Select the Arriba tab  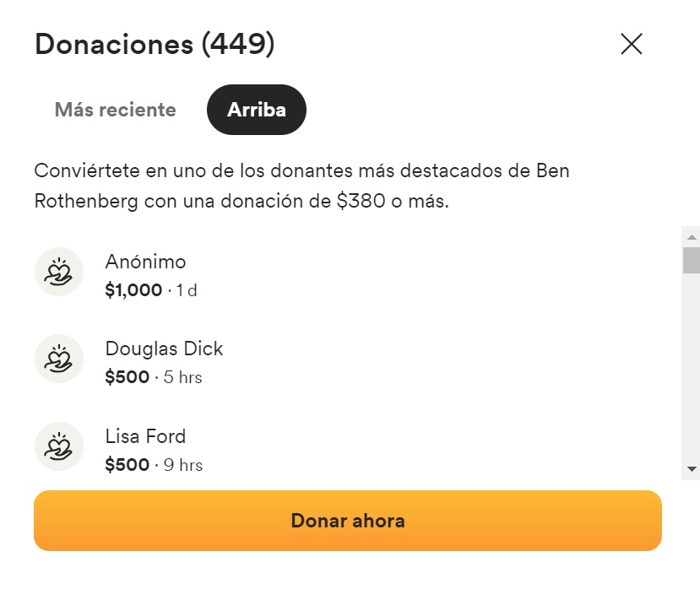(x=256, y=110)
